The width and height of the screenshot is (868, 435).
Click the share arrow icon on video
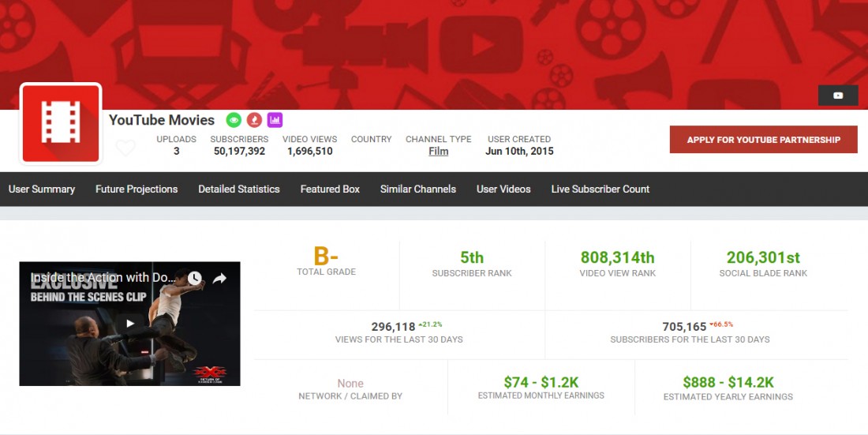(x=219, y=279)
